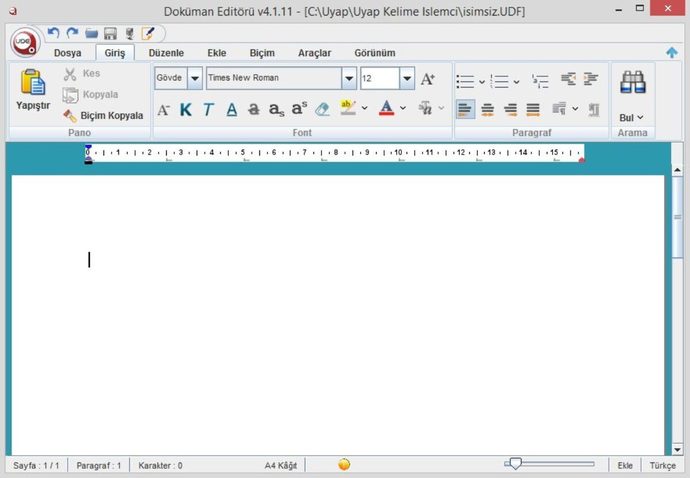
Task: Open font color dropdown arrow
Action: click(403, 108)
